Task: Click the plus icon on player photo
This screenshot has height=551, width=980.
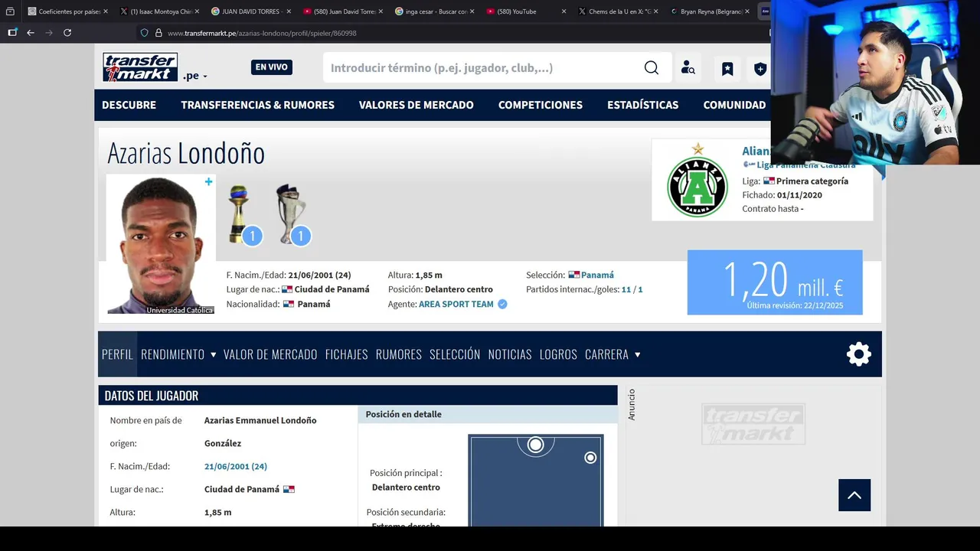Action: [208, 181]
